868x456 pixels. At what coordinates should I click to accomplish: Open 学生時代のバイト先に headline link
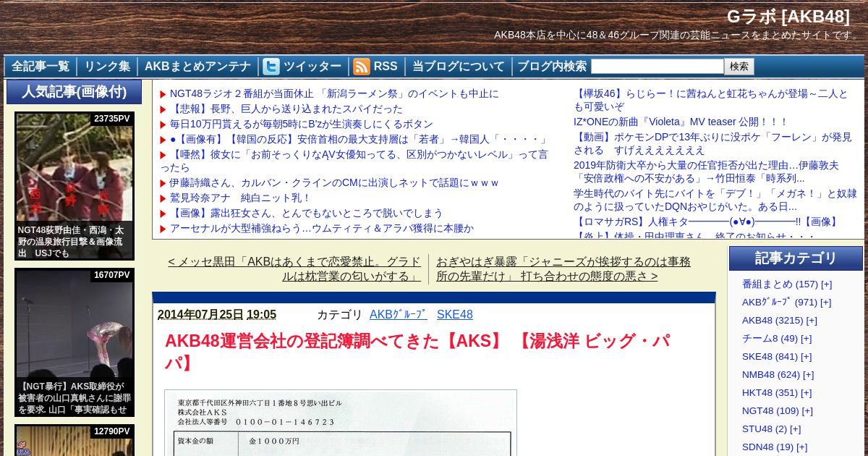[715, 200]
